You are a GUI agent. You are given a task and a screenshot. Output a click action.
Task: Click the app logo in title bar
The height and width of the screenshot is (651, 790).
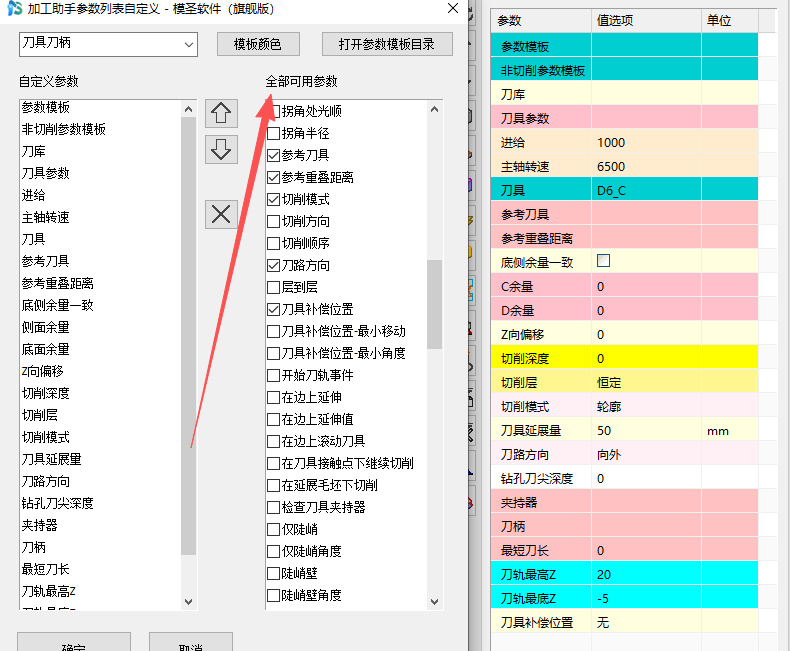click(15, 9)
